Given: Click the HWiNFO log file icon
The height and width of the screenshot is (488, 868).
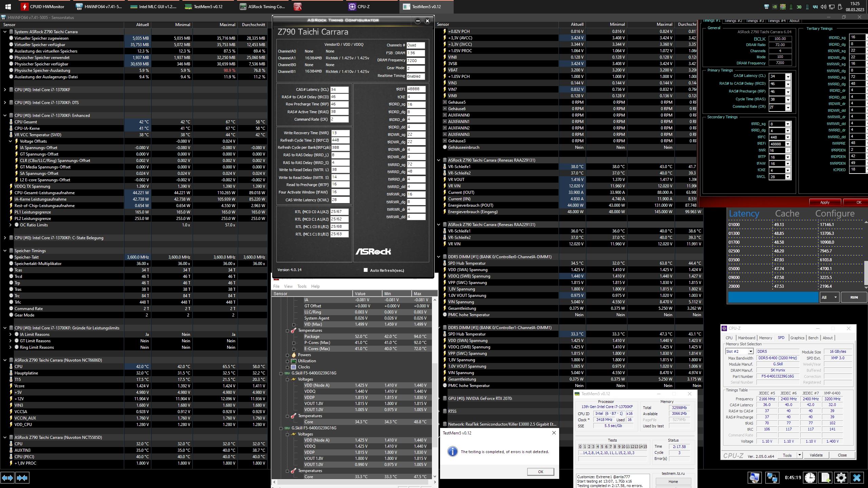Looking at the screenshot, I should coord(826,478).
